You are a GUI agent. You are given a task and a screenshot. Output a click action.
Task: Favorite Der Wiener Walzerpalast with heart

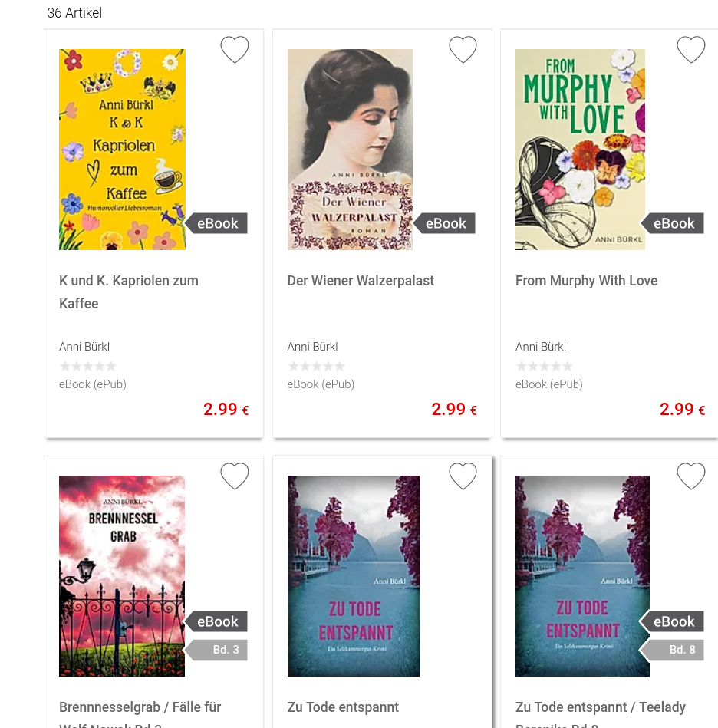[463, 49]
